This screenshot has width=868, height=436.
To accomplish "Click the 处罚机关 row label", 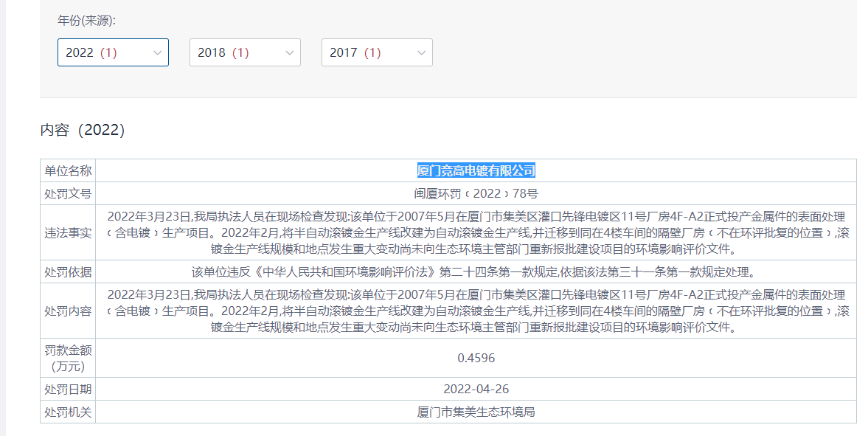I will [68, 412].
